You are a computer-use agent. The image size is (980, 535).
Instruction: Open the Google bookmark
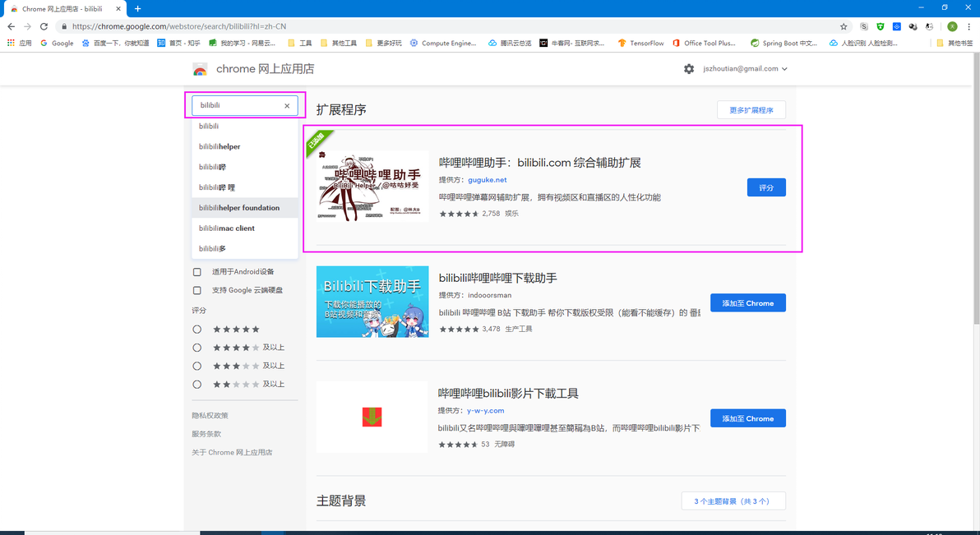coord(57,43)
